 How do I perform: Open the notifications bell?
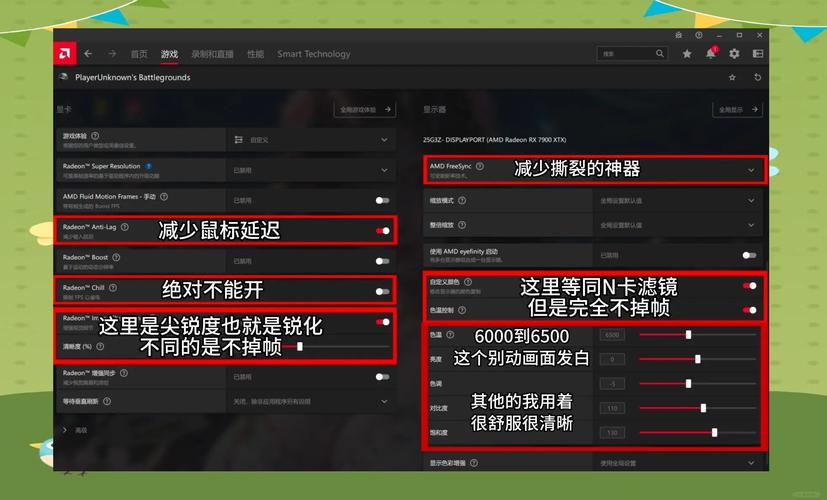(x=711, y=54)
